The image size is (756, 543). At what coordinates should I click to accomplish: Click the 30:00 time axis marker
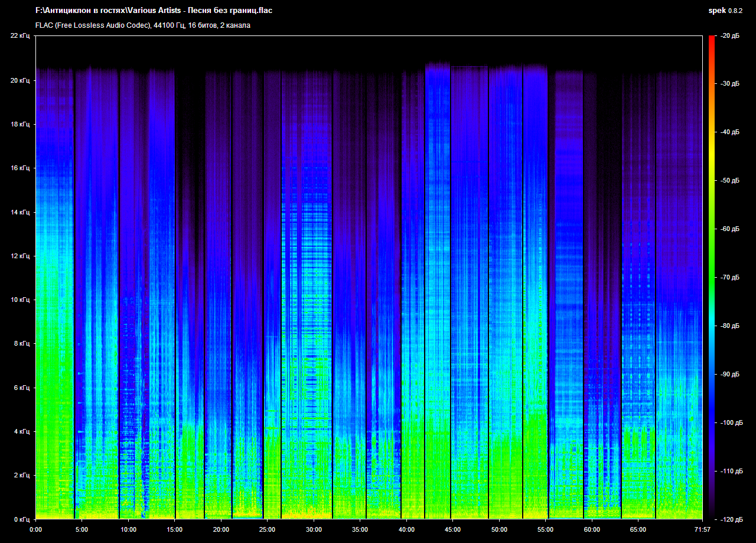pos(314,529)
